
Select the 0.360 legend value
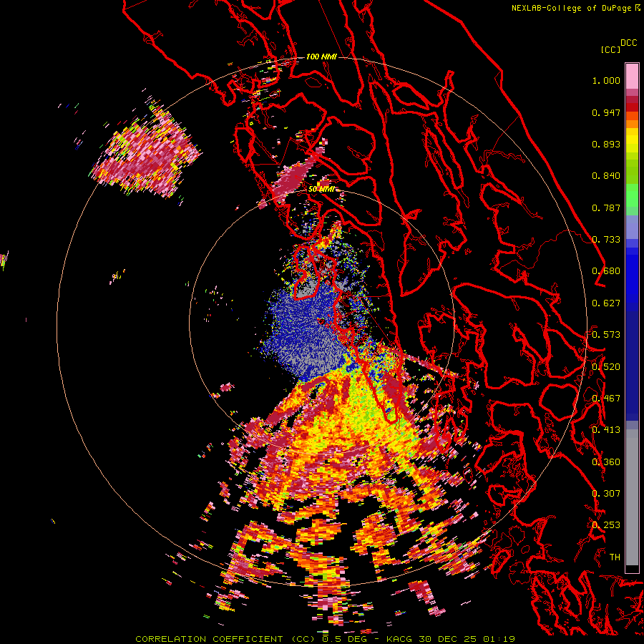(606, 462)
